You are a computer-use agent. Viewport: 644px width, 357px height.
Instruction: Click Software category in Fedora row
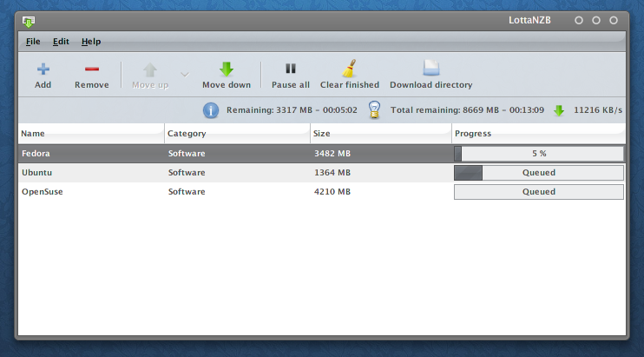point(187,154)
